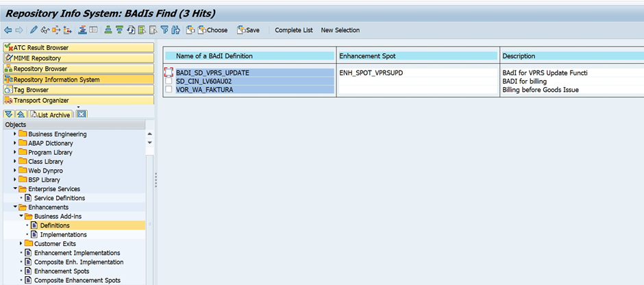Click the alignment bars toolbar icon
644x285 pixels.
82,30
